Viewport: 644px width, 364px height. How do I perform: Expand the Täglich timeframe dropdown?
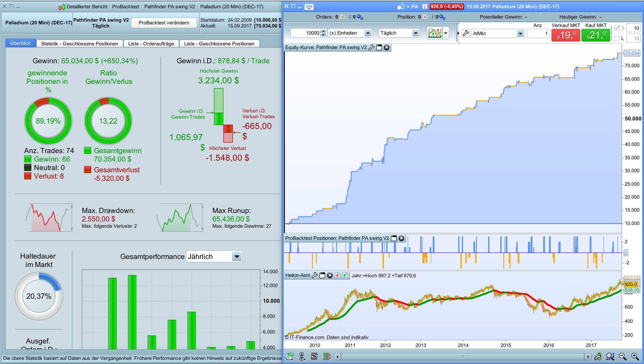point(415,33)
